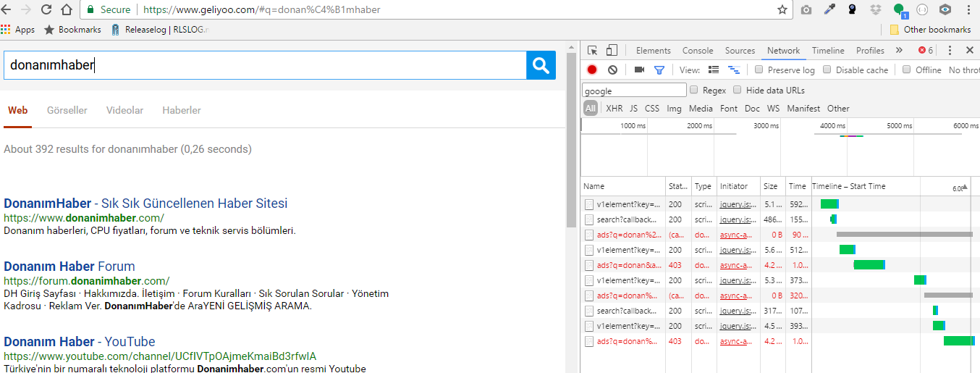Switch to the Sources panel
Image resolution: width=980 pixels, height=373 pixels.
(740, 51)
